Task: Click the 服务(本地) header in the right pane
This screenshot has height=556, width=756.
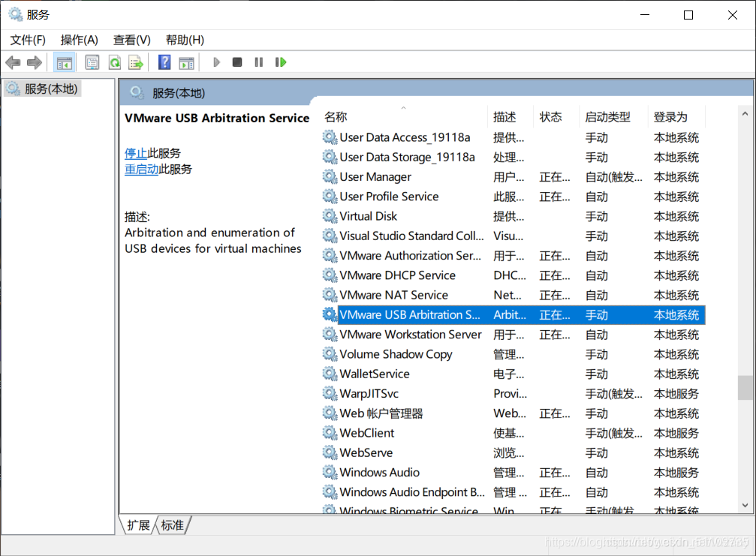Action: 179,93
